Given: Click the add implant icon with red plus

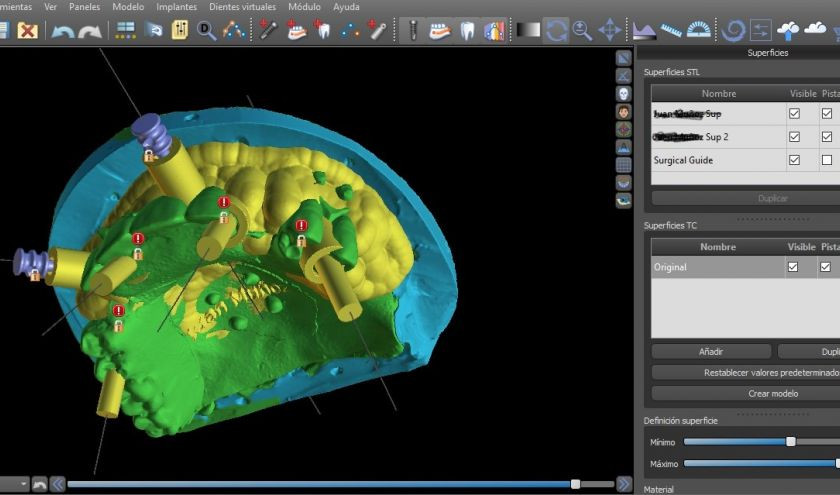Looking at the screenshot, I should pos(268,30).
